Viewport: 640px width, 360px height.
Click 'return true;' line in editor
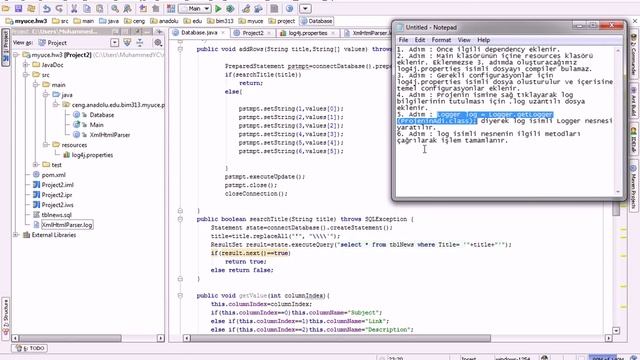click(x=245, y=262)
